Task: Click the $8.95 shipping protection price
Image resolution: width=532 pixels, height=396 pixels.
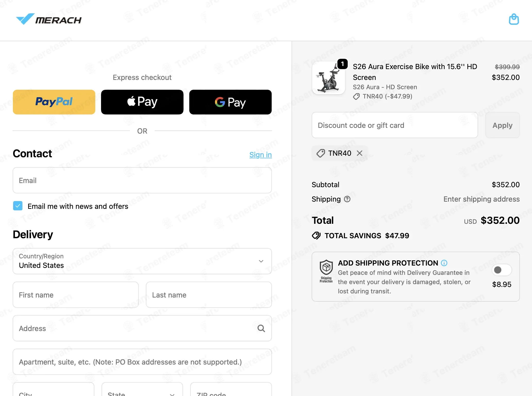Action: point(502,284)
